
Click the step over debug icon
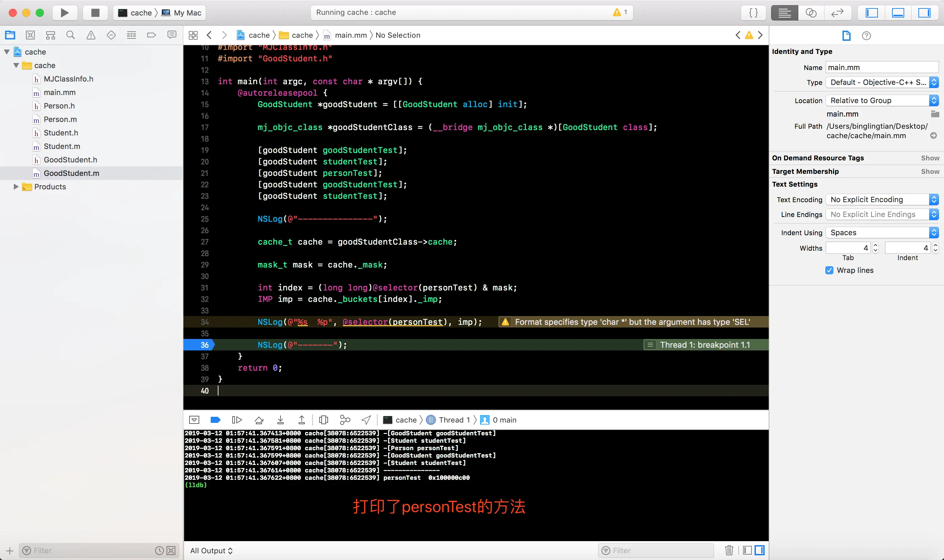click(x=259, y=419)
